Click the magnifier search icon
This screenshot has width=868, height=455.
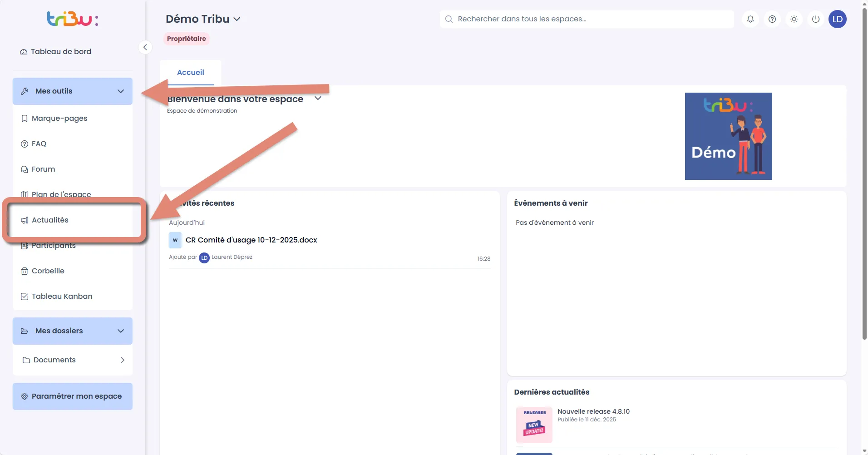[449, 19]
